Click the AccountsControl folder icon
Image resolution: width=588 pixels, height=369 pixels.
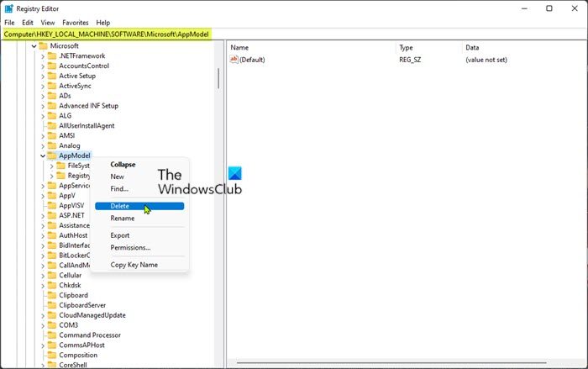pyautogui.click(x=52, y=66)
